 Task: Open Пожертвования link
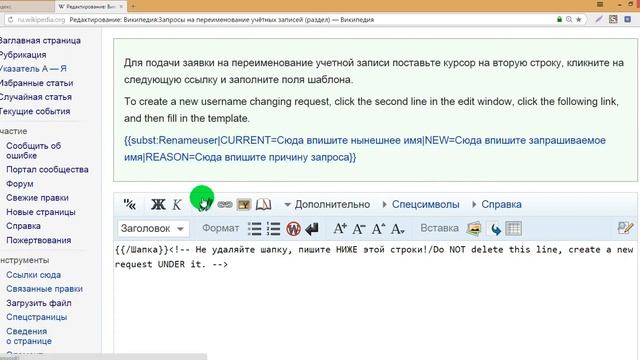tap(39, 240)
